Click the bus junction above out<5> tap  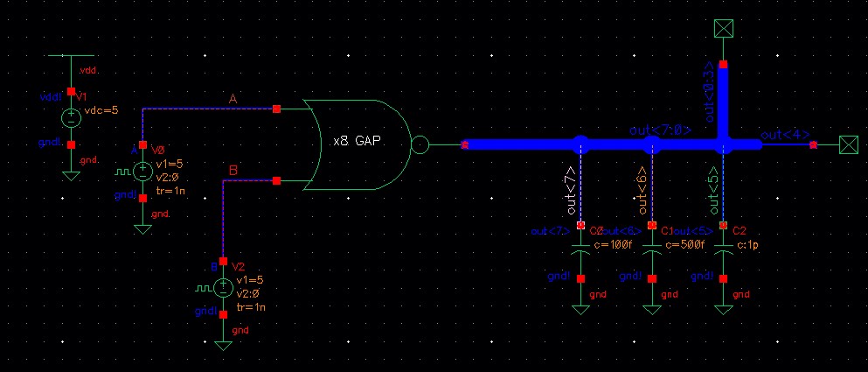(x=723, y=145)
